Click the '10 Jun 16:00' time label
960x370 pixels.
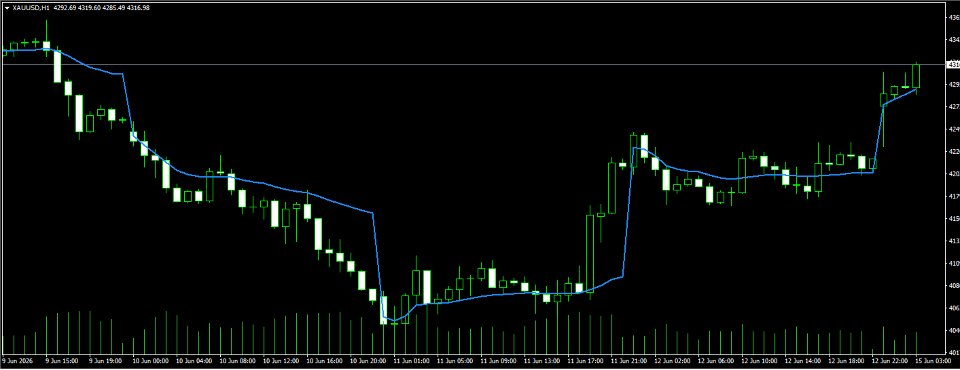[x=324, y=361]
